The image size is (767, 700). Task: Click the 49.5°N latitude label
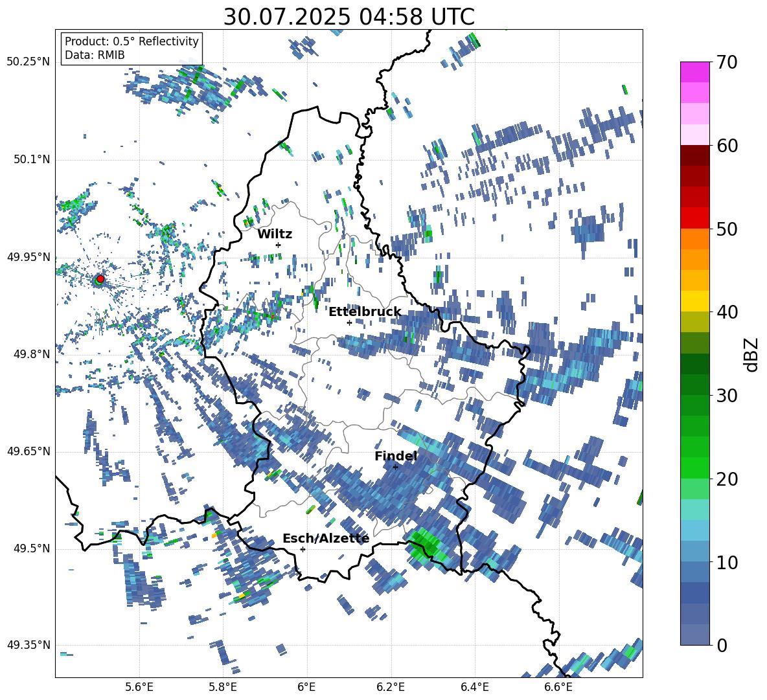[x=31, y=548]
